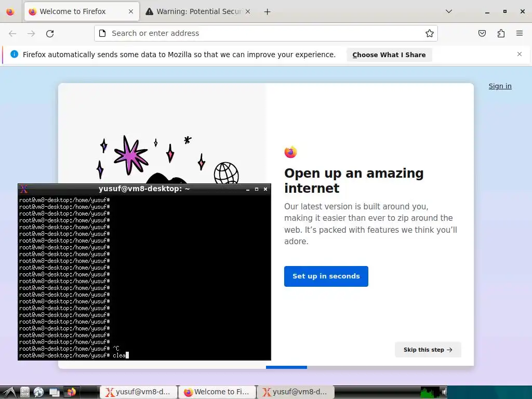Click the Open up an amazing internet headline
The image size is (532, 399).
(x=354, y=180)
